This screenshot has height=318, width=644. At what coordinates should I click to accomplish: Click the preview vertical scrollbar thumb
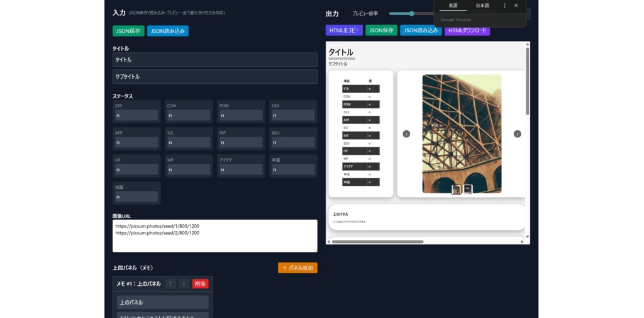(x=528, y=81)
